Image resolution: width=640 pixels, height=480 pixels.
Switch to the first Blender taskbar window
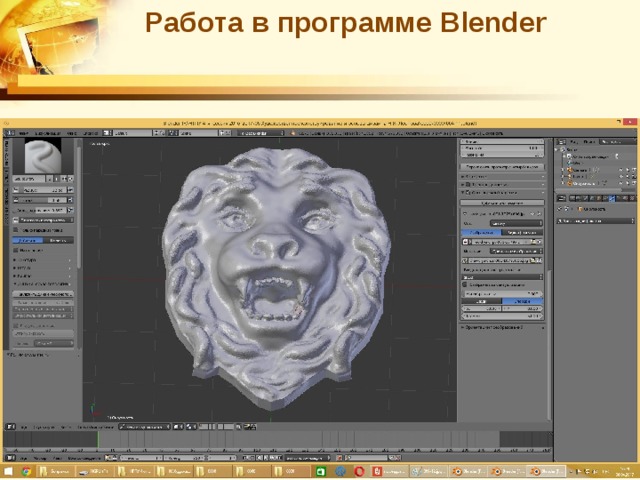469,471
